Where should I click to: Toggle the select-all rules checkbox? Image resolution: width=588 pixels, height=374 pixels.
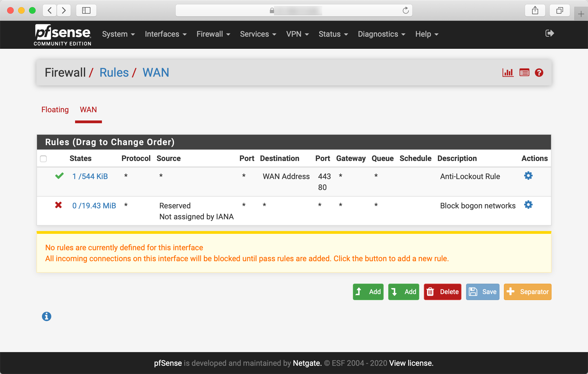click(43, 159)
